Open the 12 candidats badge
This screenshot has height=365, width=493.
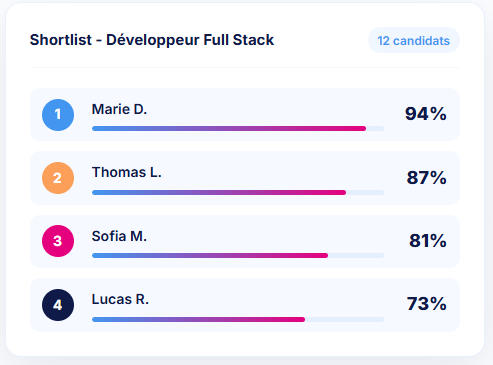click(414, 40)
